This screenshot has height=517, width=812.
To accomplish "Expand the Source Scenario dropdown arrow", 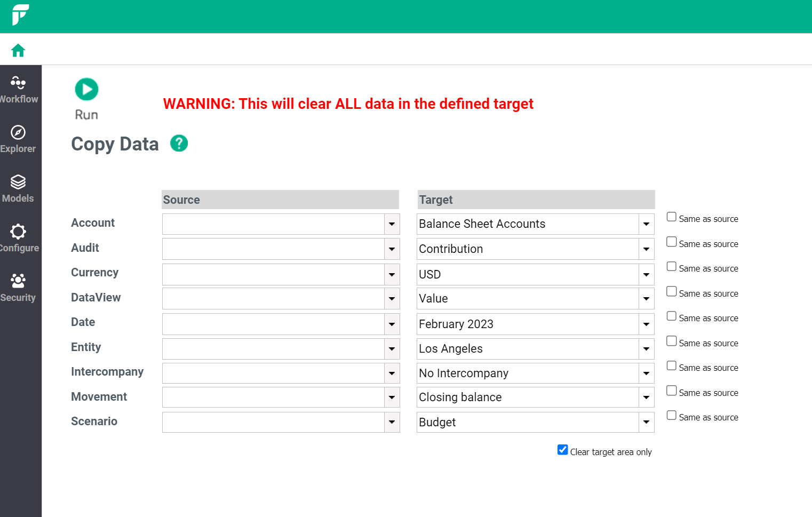I will coord(392,423).
